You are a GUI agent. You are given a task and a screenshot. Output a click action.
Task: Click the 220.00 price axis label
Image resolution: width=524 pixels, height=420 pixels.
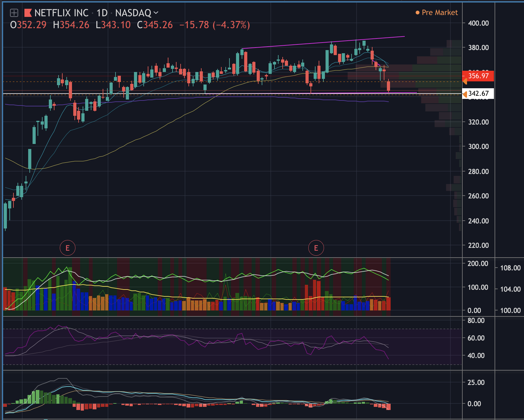click(x=478, y=245)
